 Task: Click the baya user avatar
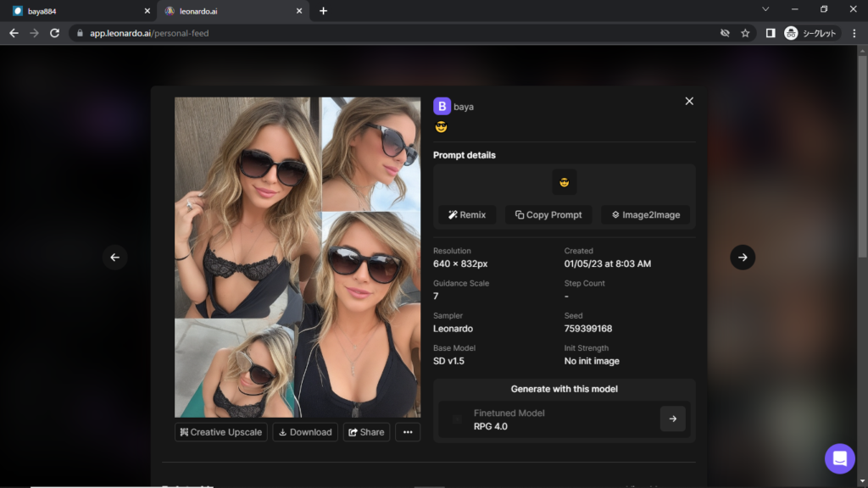tap(442, 106)
